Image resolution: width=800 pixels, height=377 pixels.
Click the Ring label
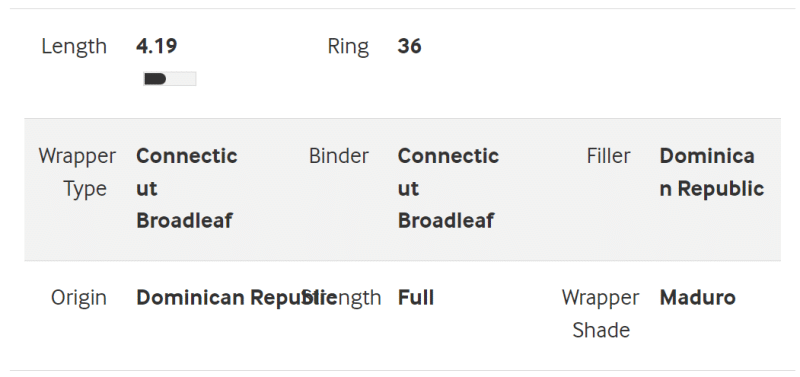[348, 47]
